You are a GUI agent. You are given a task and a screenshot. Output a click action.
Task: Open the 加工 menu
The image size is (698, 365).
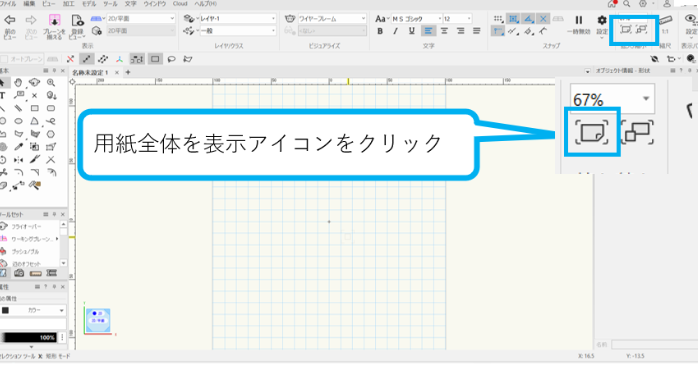(69, 4)
